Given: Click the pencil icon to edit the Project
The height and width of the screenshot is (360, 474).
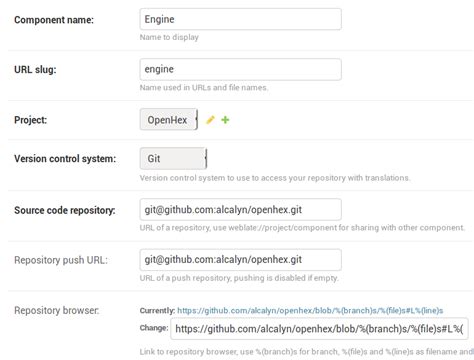Looking at the screenshot, I should point(210,120).
